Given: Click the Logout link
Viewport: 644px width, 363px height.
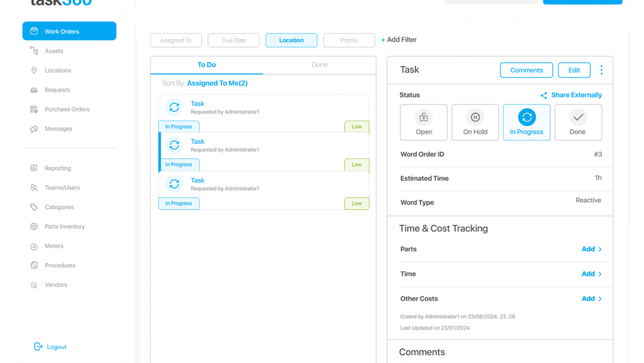Looking at the screenshot, I should click(56, 347).
